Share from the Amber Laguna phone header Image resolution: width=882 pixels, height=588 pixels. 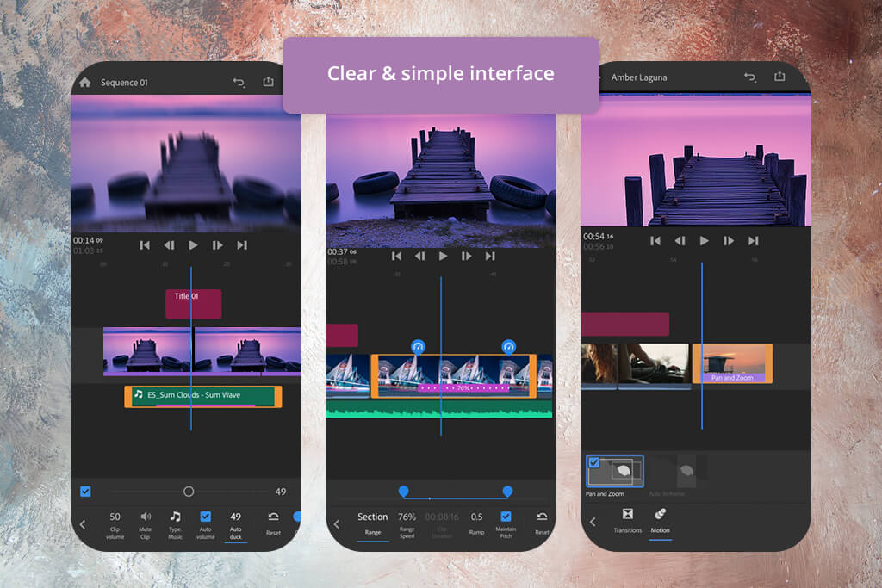tap(780, 77)
